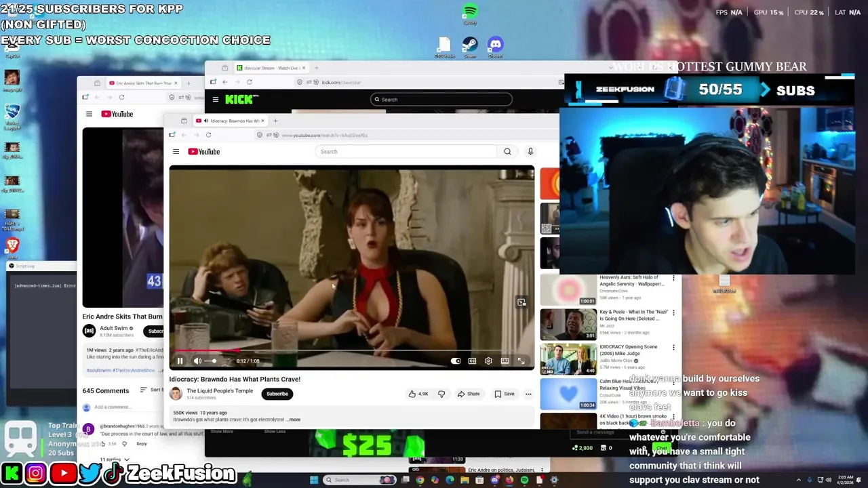
Task: Show hidden tray icons chevron
Action: pyautogui.click(x=798, y=480)
